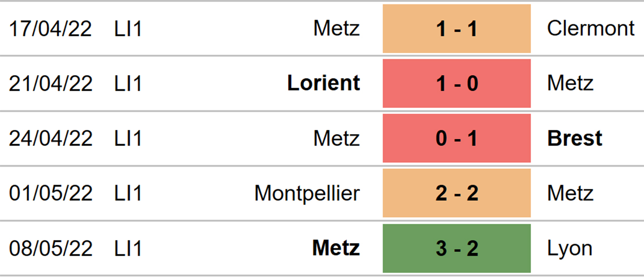644x277 pixels.
Task: Click LI1 league label on 17/04/22 row
Action: point(128,29)
